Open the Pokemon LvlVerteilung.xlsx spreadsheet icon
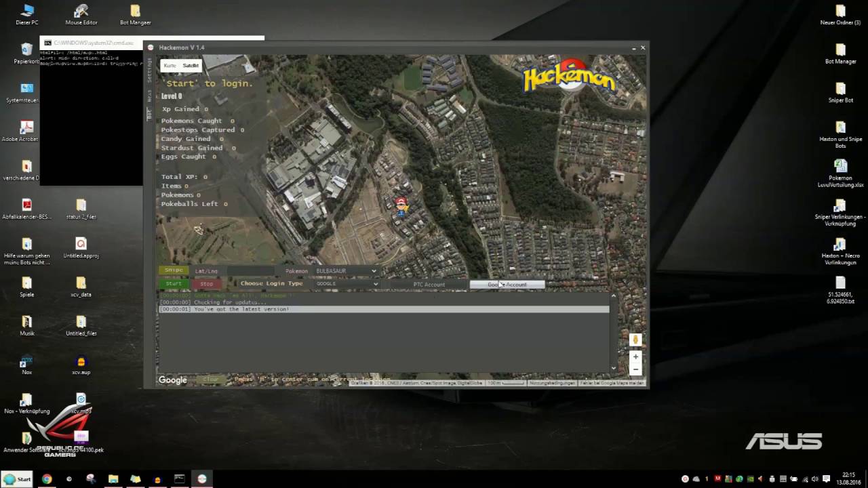The image size is (868, 488). (840, 174)
